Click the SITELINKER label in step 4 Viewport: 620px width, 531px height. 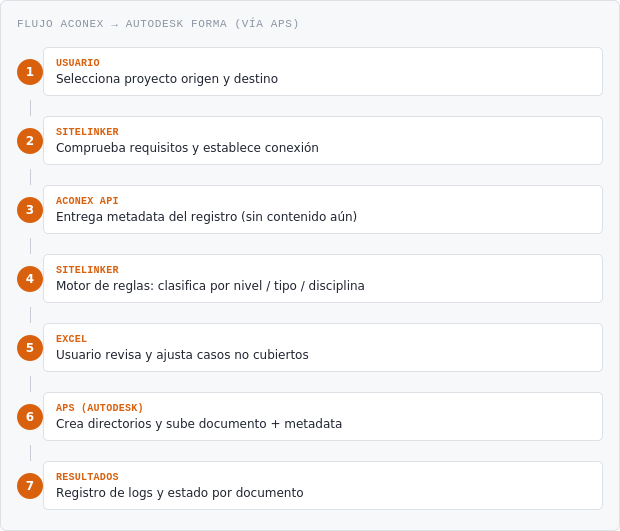point(87,270)
